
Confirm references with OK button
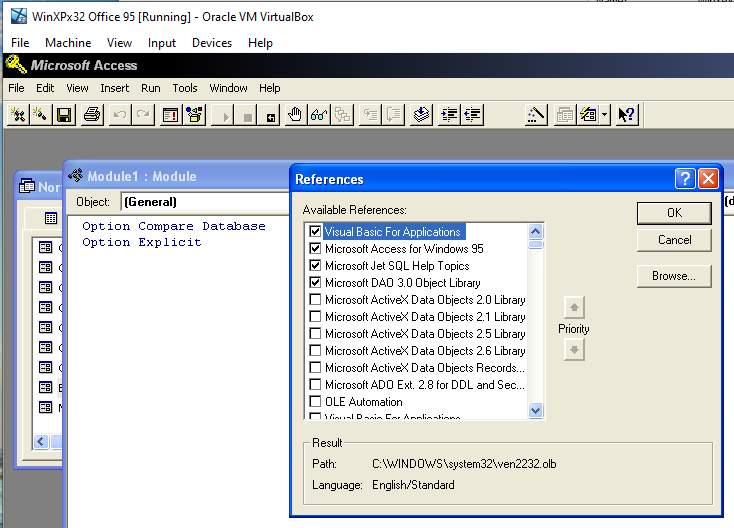point(674,213)
